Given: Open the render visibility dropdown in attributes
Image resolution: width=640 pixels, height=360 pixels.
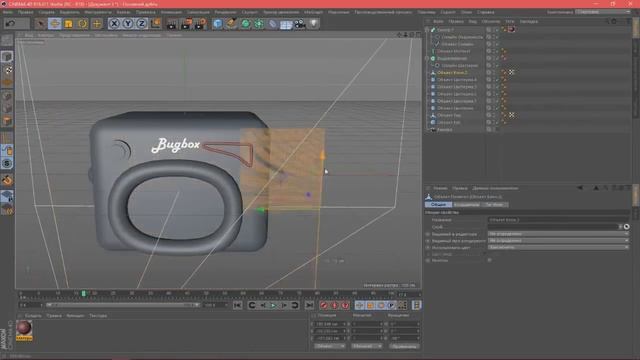Looking at the screenshot, I should pyautogui.click(x=558, y=240).
